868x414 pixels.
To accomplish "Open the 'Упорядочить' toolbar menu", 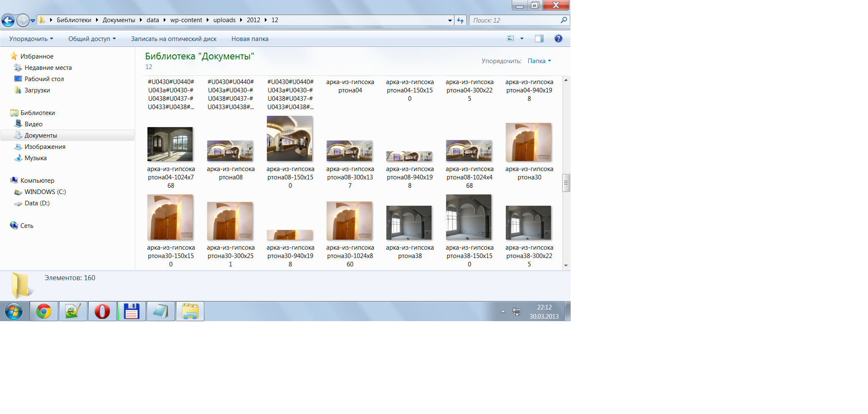I will click(31, 38).
